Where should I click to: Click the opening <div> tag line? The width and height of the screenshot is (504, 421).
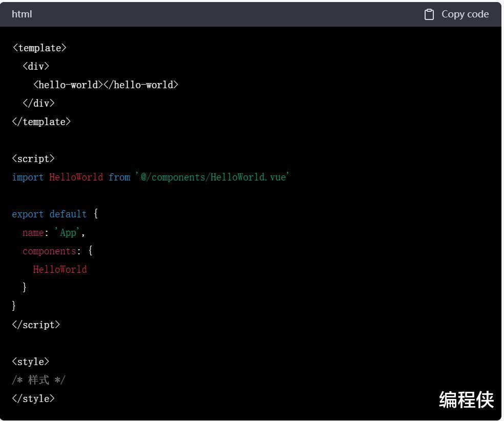[36, 66]
